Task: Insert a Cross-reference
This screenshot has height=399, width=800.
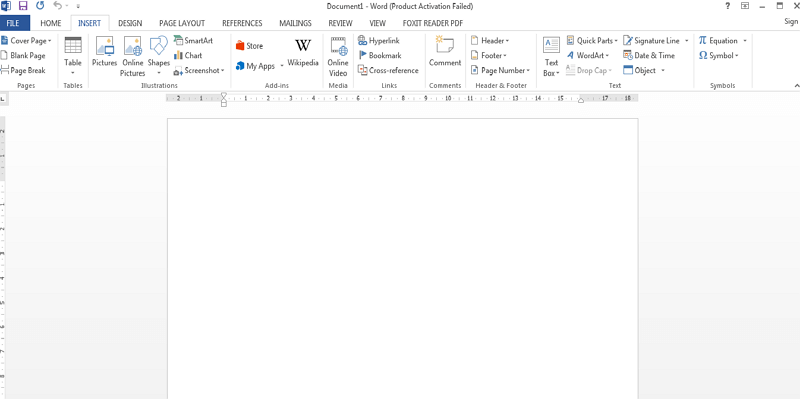Action: coord(388,70)
